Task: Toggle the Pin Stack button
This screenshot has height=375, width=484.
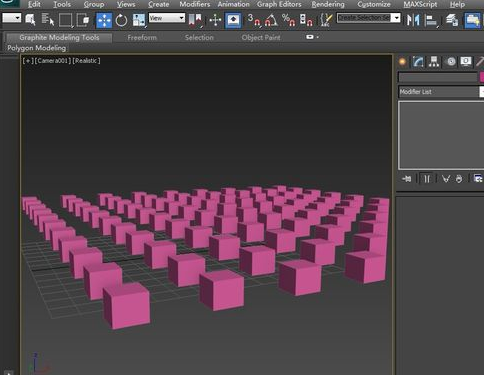Action: click(407, 179)
